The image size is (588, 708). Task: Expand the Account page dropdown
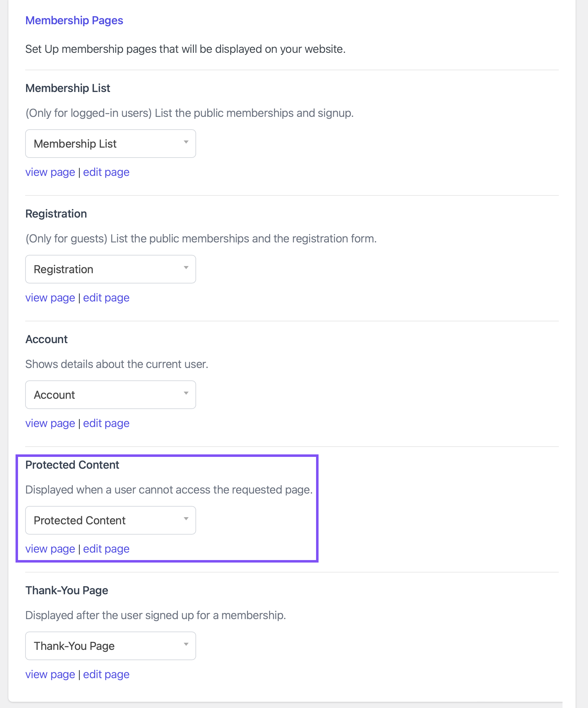point(110,395)
